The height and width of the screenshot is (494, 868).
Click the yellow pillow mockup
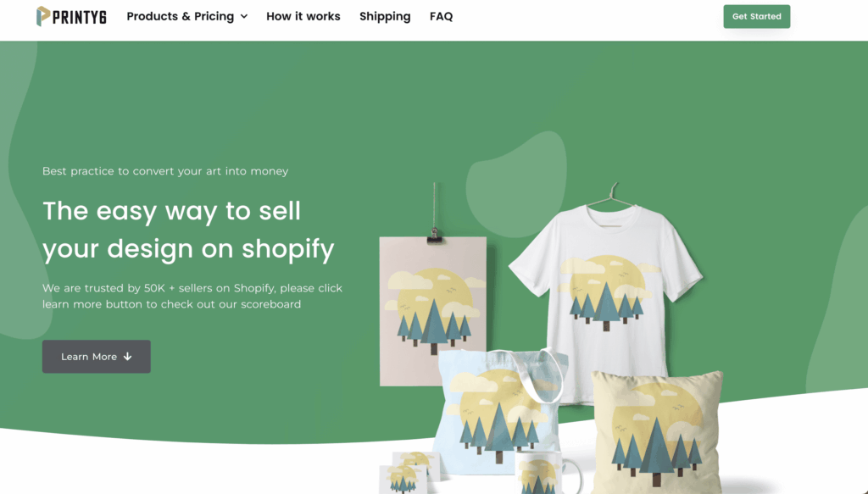[658, 433]
